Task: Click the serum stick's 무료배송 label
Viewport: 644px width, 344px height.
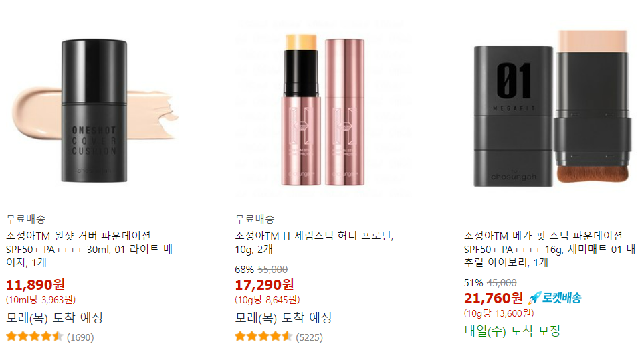Action: coord(255,219)
